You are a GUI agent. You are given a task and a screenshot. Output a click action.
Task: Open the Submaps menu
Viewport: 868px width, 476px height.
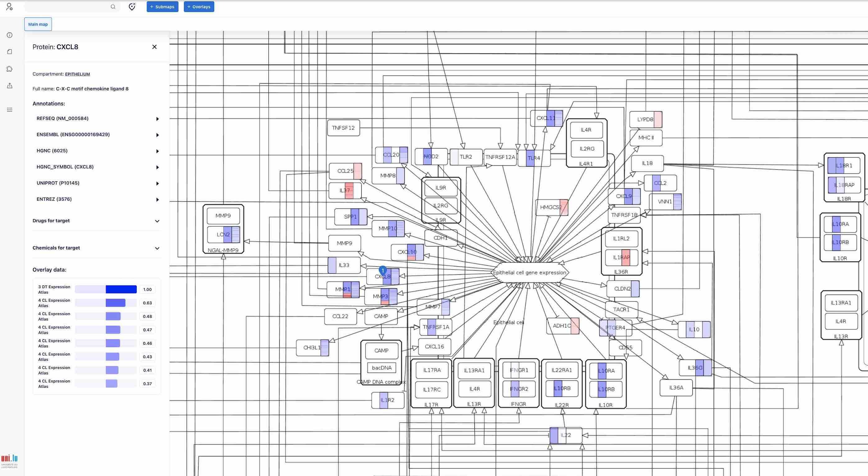162,7
